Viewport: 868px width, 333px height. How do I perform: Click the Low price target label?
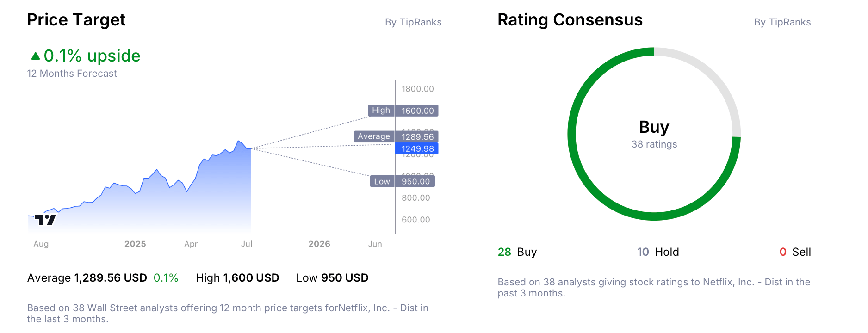(x=382, y=181)
